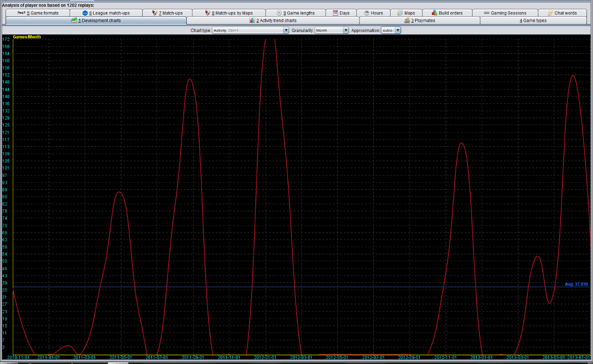The height and width of the screenshot is (364, 593).
Task: Open the Build orders tab
Action: tap(447, 13)
